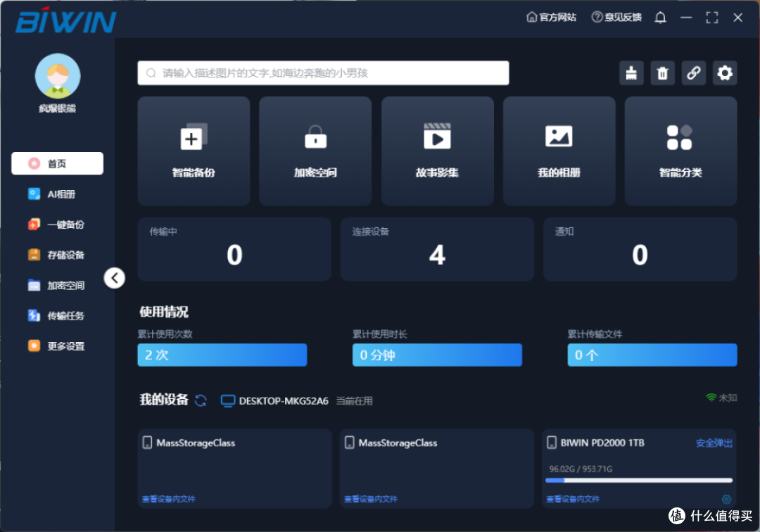Select AI相册 in the sidebar
The image size is (760, 532).
coord(57,194)
